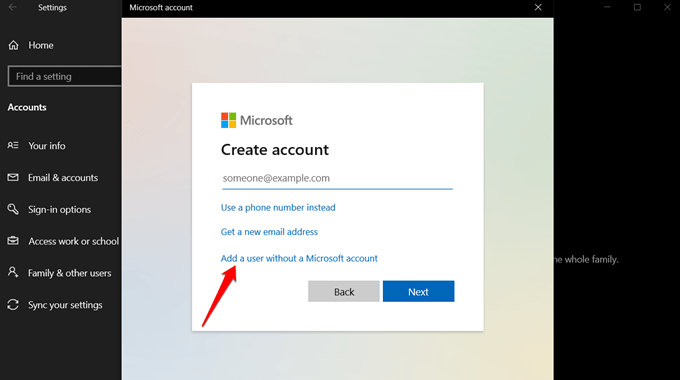Open Your info settings page

click(x=47, y=146)
